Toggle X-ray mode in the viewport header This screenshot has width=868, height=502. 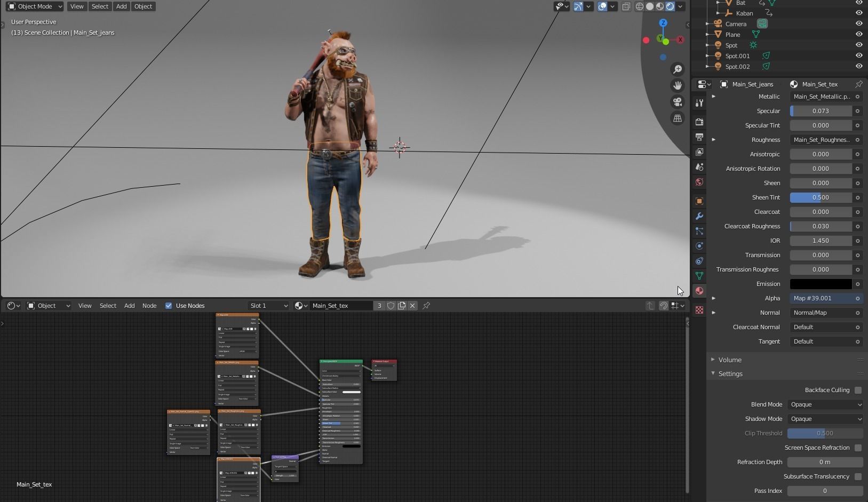[x=626, y=6]
